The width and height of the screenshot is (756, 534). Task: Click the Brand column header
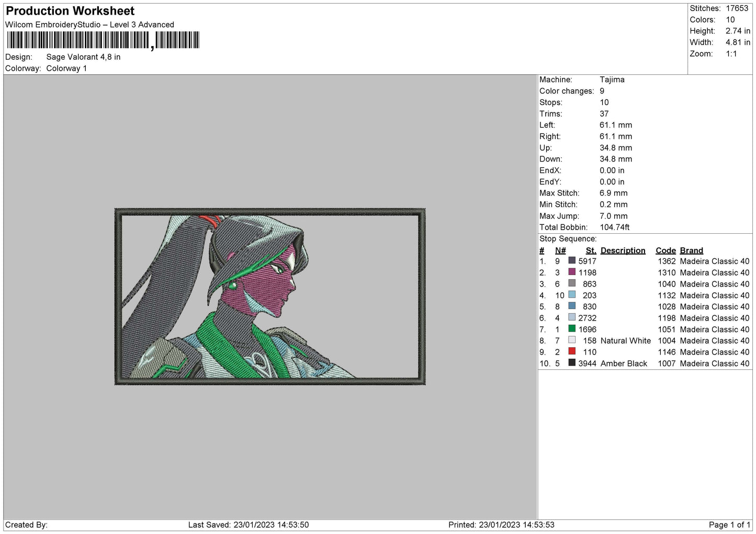(x=691, y=251)
